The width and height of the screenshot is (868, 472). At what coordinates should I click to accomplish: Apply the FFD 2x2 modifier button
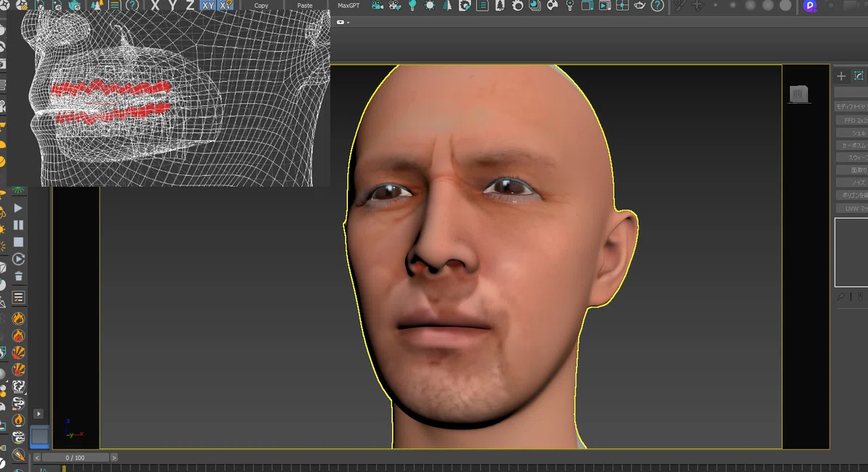tap(851, 120)
